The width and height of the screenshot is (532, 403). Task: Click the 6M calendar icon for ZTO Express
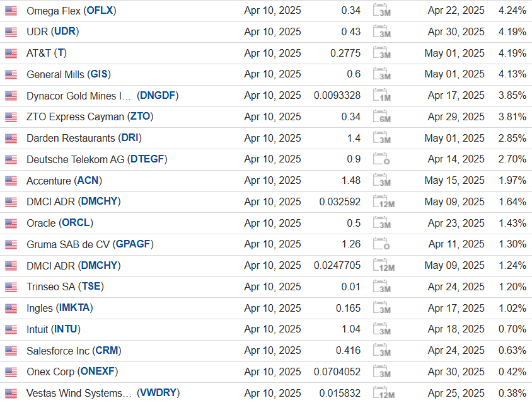coord(382,117)
